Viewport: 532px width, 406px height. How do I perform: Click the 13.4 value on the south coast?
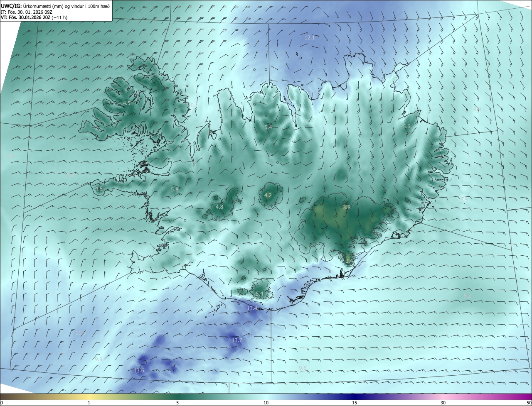(252, 308)
